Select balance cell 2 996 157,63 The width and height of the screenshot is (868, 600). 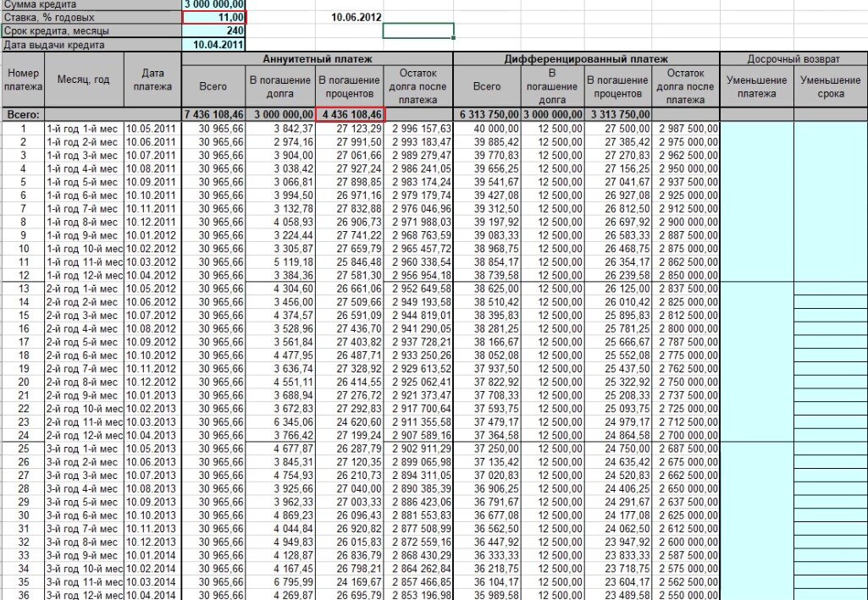pyautogui.click(x=418, y=129)
